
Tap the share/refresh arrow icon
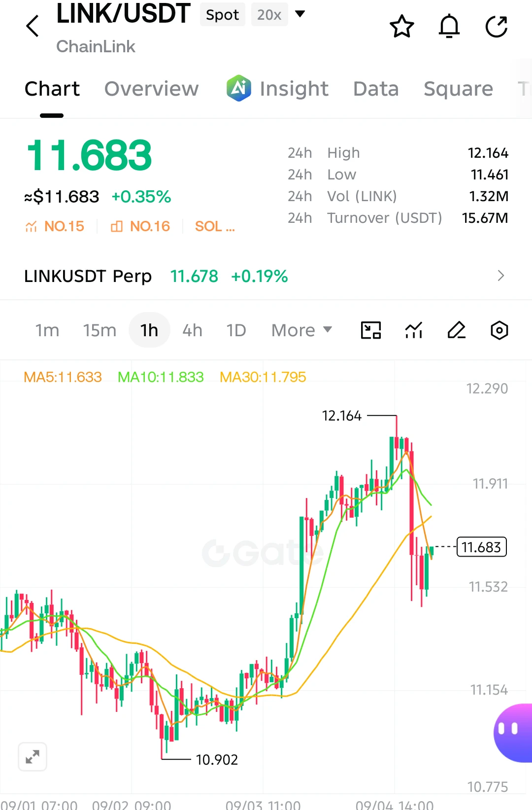497,26
